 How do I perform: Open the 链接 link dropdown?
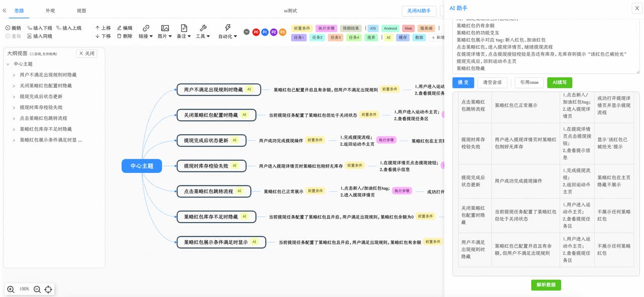(146, 31)
